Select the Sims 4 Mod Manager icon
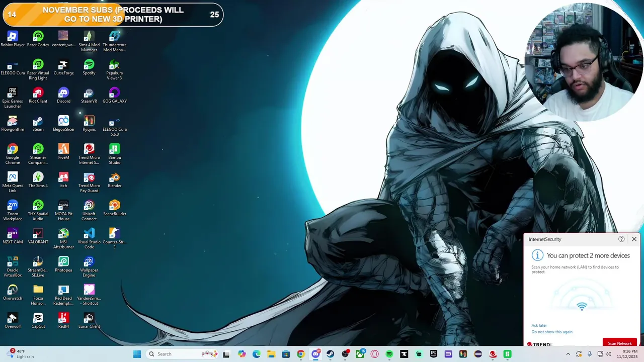The image size is (644, 362). pyautogui.click(x=89, y=41)
